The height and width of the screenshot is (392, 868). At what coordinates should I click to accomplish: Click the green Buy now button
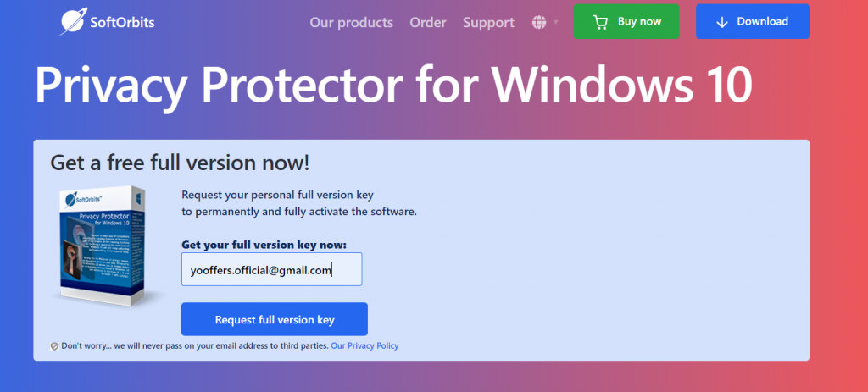[x=626, y=21]
